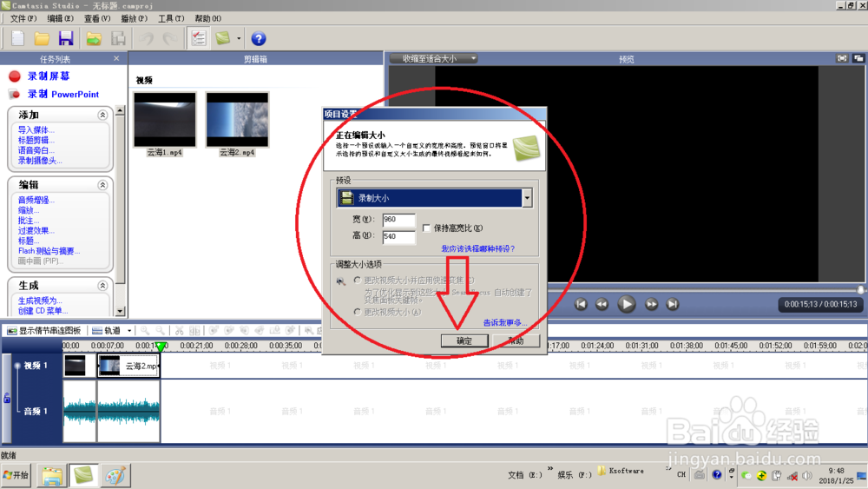Collapse the Edit section in task list

click(102, 185)
